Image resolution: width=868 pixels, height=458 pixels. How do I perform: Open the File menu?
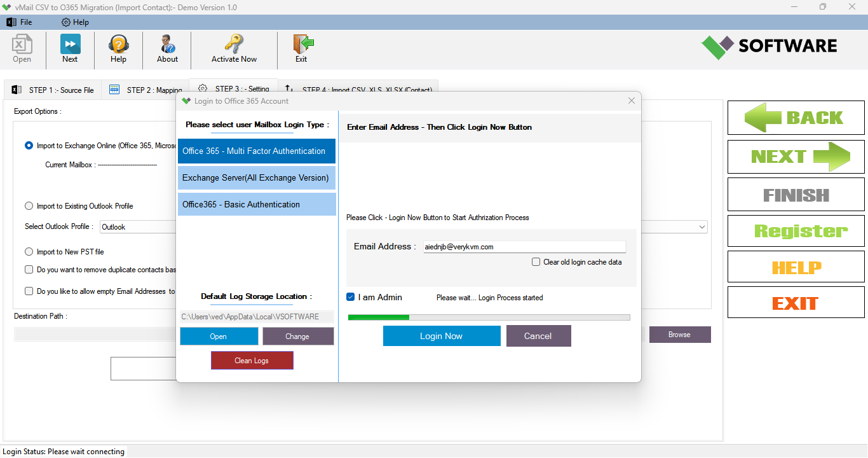tap(26, 22)
